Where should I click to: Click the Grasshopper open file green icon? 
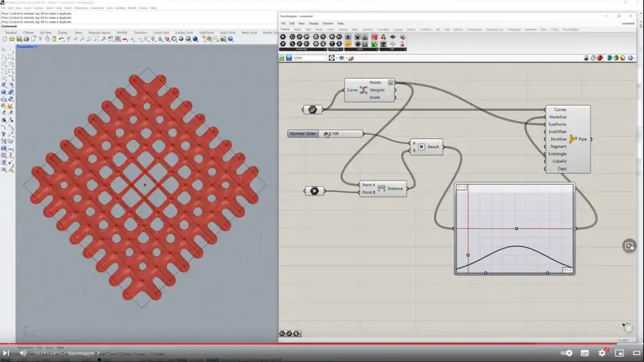click(282, 58)
